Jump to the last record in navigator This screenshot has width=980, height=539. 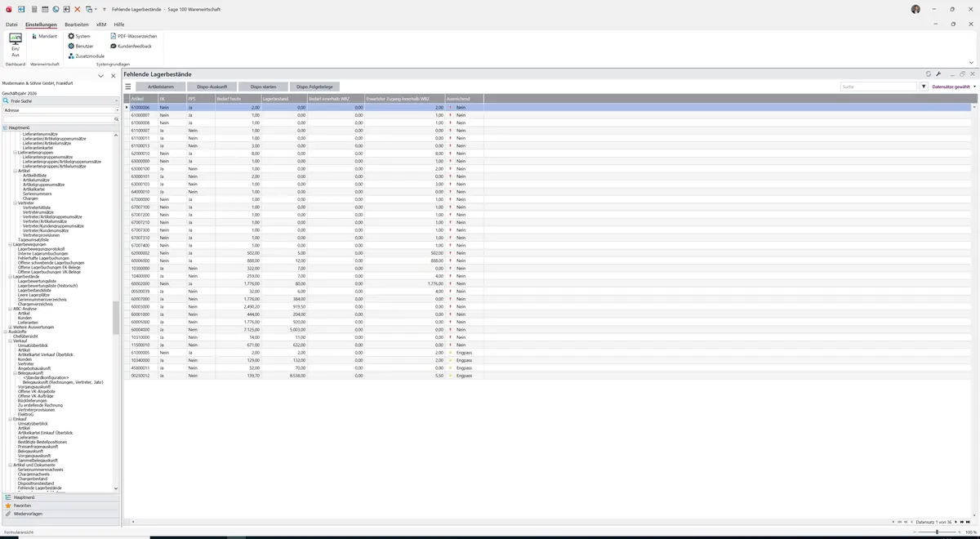point(969,522)
